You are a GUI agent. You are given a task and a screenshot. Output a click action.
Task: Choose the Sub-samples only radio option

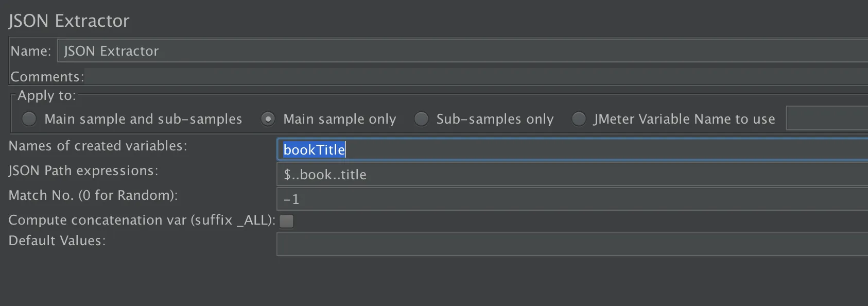(421, 119)
